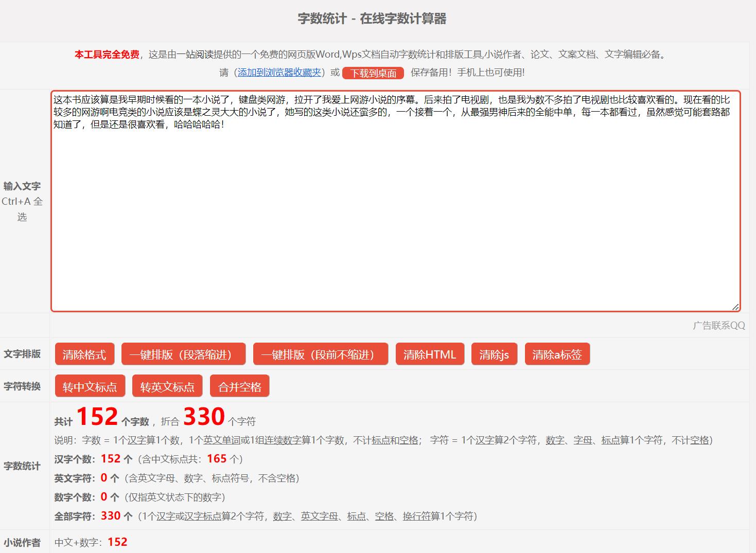The height and width of the screenshot is (553, 756).
Task: Click the 清除HTML button
Action: coord(430,354)
